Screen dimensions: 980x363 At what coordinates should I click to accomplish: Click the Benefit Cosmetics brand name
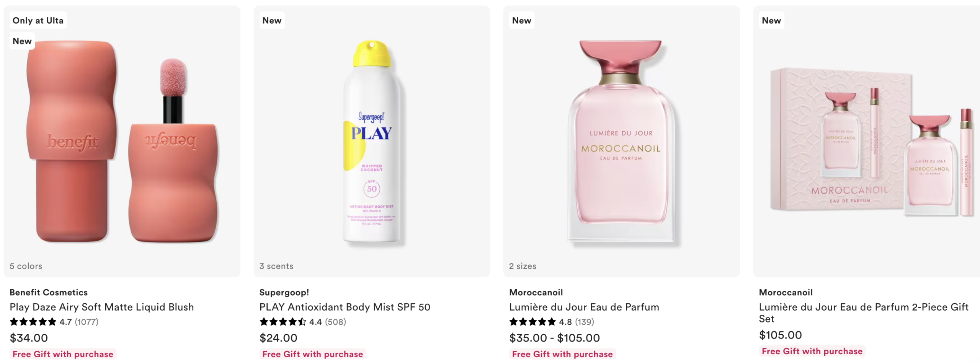(x=49, y=293)
